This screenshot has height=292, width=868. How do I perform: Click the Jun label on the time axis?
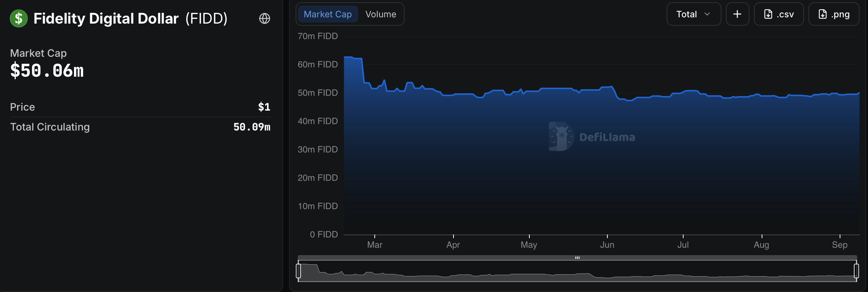607,245
